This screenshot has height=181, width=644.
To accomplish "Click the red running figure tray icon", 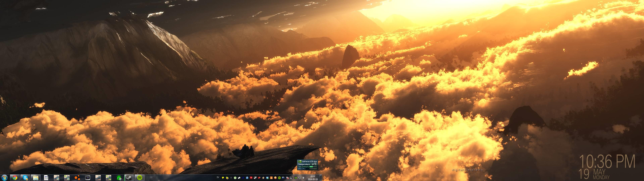I will 259,178.
